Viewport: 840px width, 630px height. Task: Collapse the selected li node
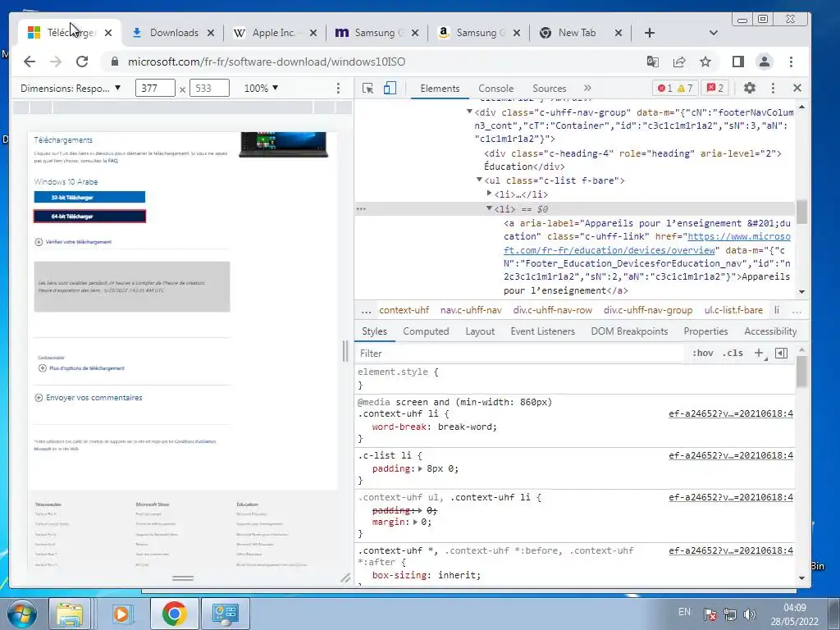tap(489, 208)
